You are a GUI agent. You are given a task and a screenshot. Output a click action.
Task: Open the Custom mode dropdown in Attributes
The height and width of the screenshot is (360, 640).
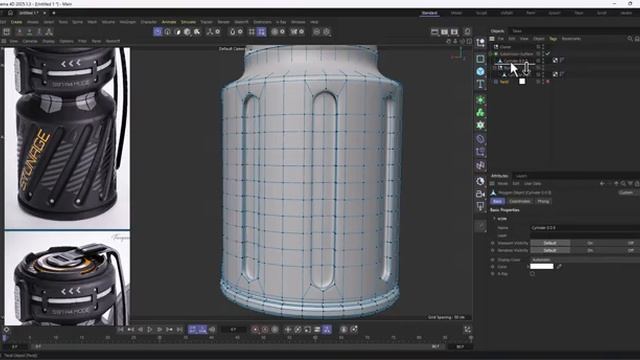click(626, 192)
